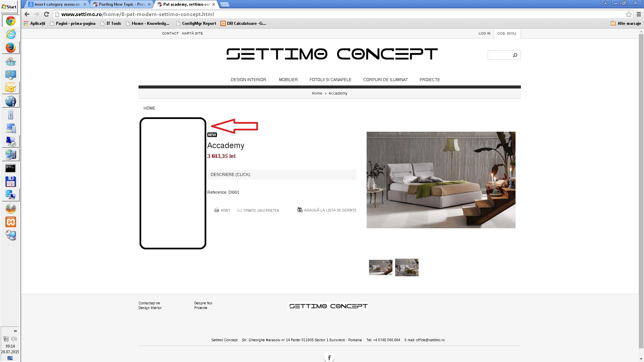Open the Chrome menu icon
This screenshot has width=644, height=362.
[639, 14]
